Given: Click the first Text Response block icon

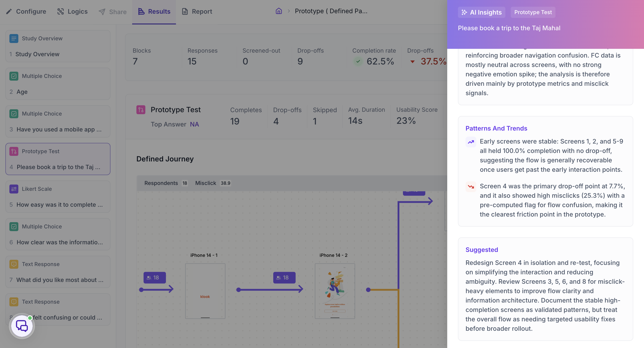Looking at the screenshot, I should pos(14,264).
